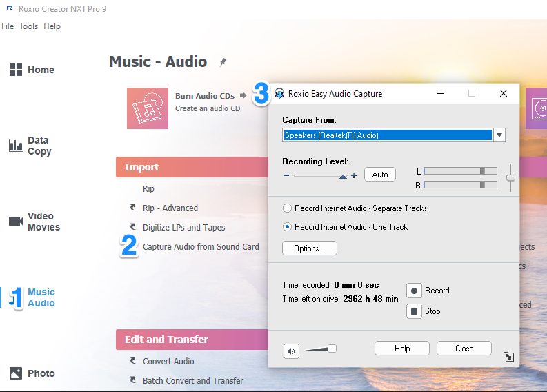Click Digitize LPs and Tapes arrow icon
The width and height of the screenshot is (547, 392).
133,226
